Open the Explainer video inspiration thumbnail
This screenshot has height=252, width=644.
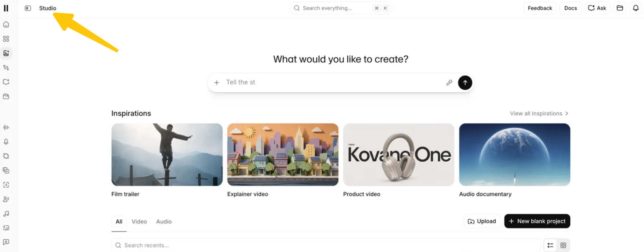[x=283, y=155]
